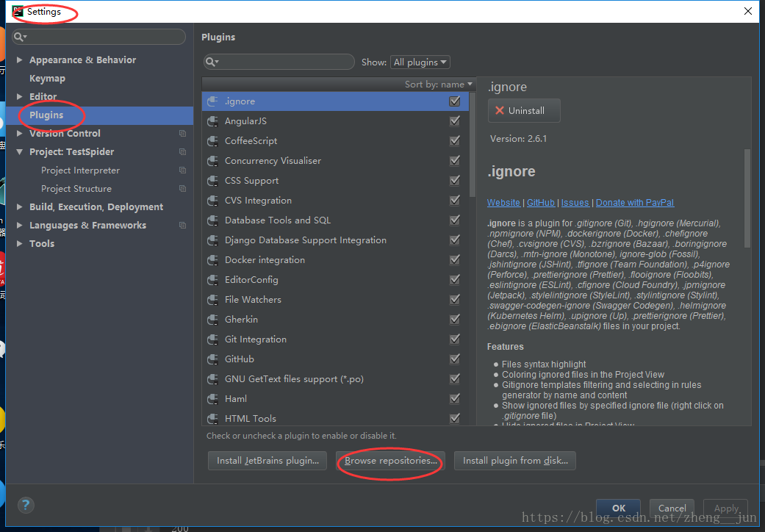Expand the Version Control section arrow
765x532 pixels.
pos(20,133)
